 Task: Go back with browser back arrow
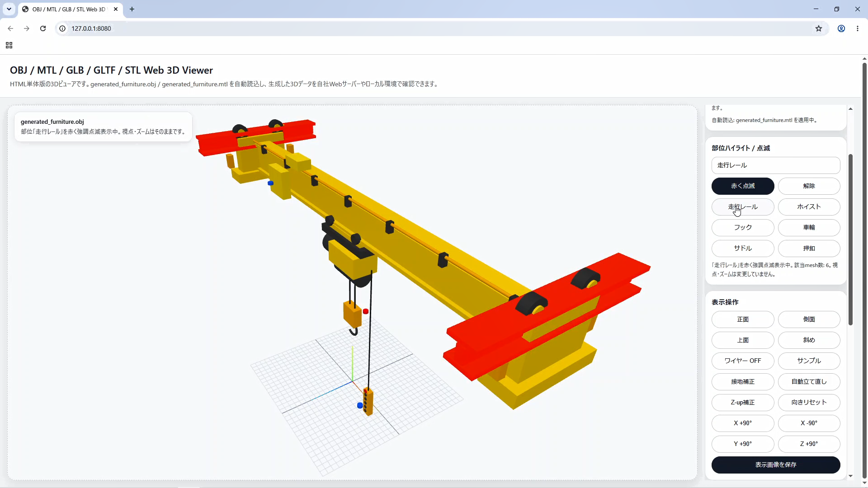click(10, 28)
